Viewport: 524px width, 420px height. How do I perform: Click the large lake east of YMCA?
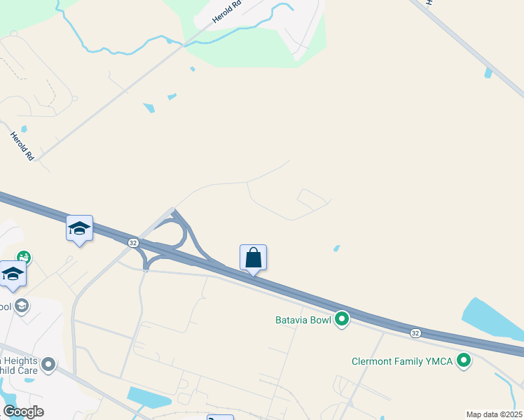[x=492, y=320]
